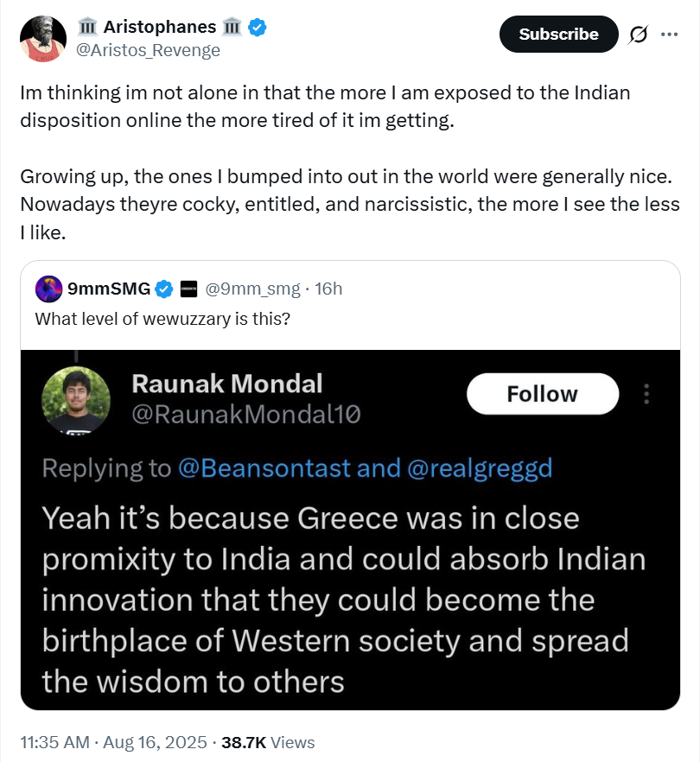Viewport: 700px width, 762px height.
Task: Open the quoted post text about wewuzzary
Action: (x=162, y=318)
